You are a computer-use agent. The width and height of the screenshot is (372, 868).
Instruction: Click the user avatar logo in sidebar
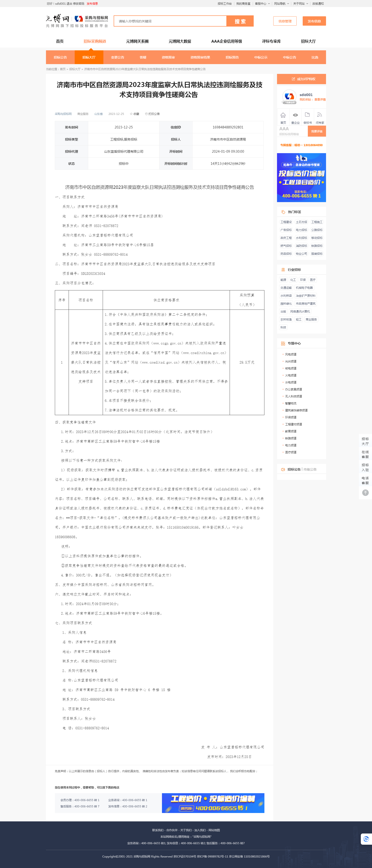tap(289, 97)
